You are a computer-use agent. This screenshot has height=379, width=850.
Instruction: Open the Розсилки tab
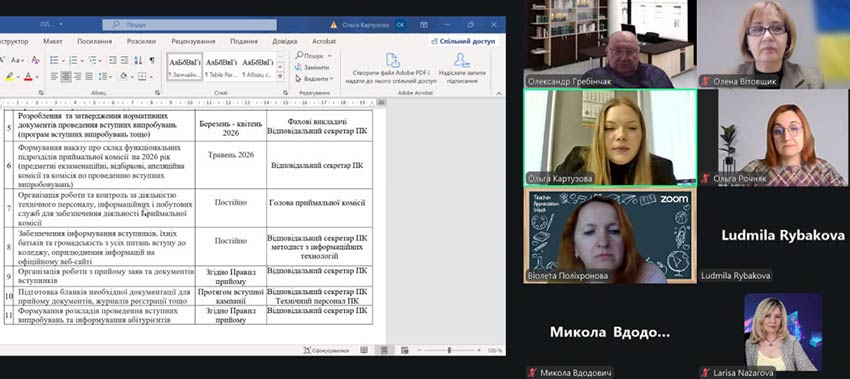[x=141, y=41]
